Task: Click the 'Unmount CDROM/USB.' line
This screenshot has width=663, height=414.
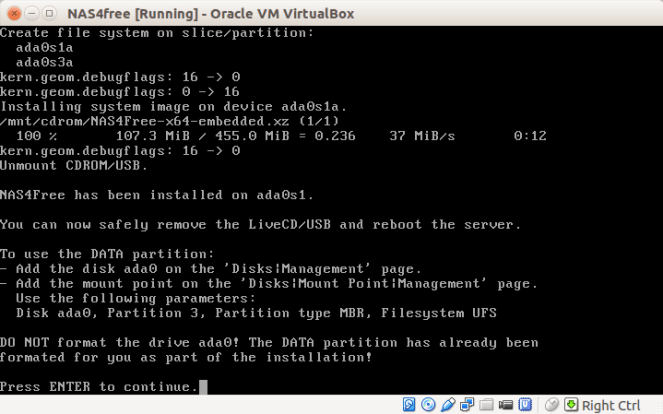Action: (x=74, y=165)
